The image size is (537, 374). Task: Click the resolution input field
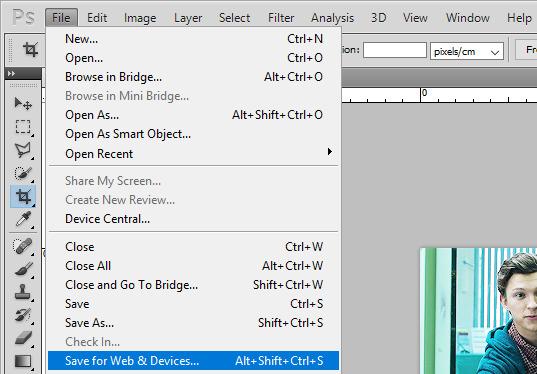tap(395, 50)
